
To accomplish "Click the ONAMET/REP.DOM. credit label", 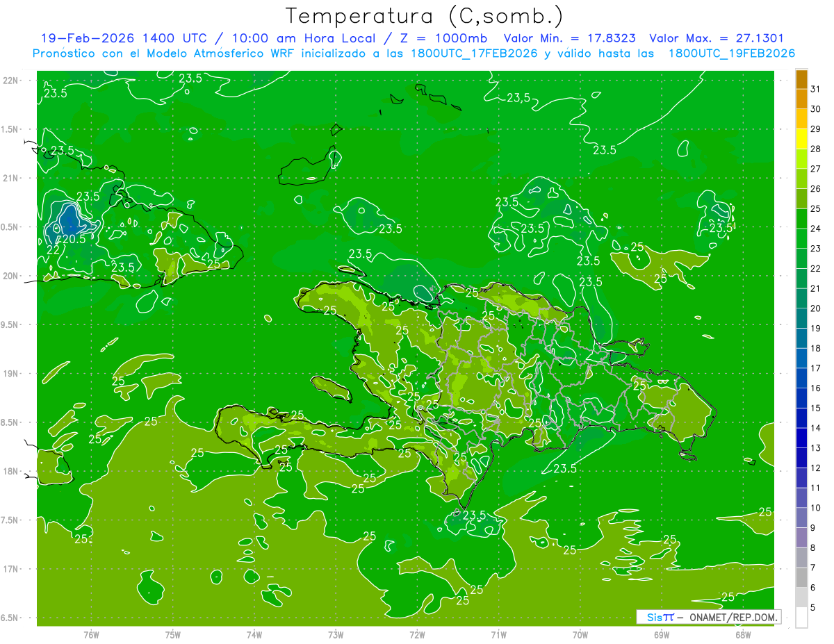I will pos(733,617).
